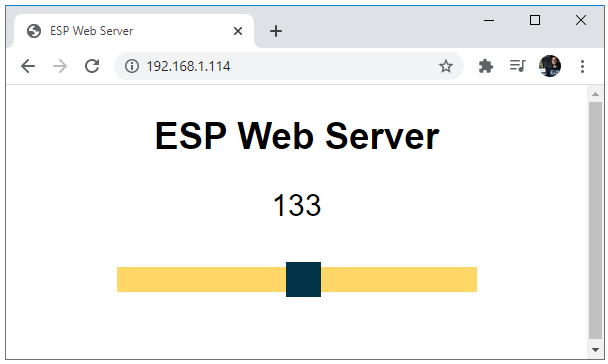Screen dimensions: 608x364
Task: Click the yellow slider track's left side
Action: coord(202,279)
